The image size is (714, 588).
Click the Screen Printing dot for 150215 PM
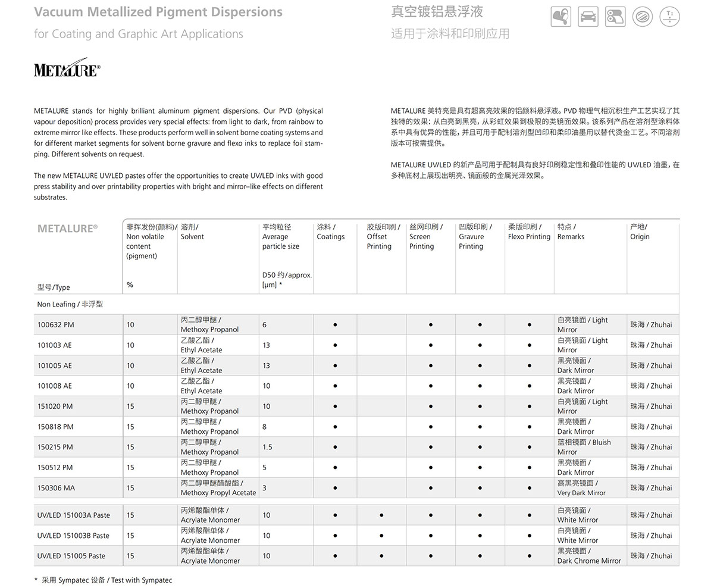[x=431, y=447]
